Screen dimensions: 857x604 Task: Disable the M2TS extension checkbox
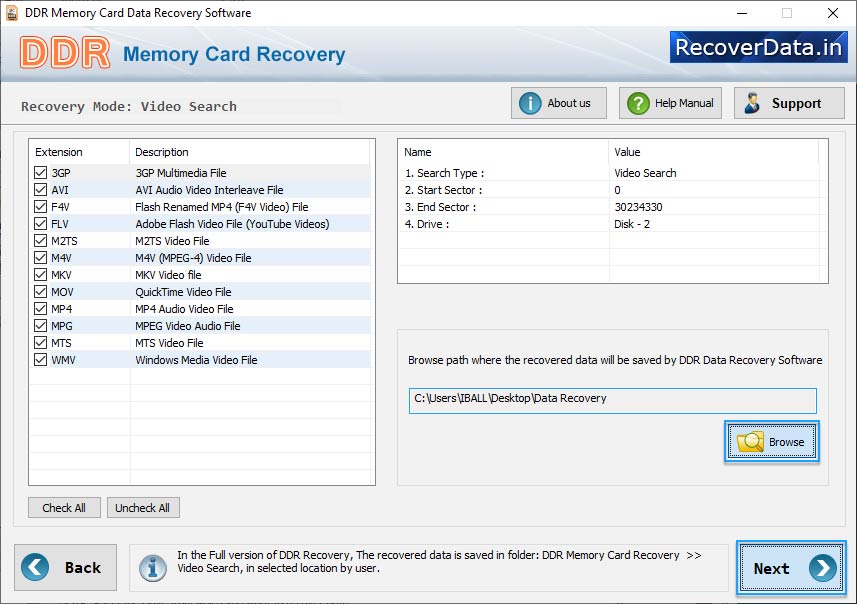point(40,241)
